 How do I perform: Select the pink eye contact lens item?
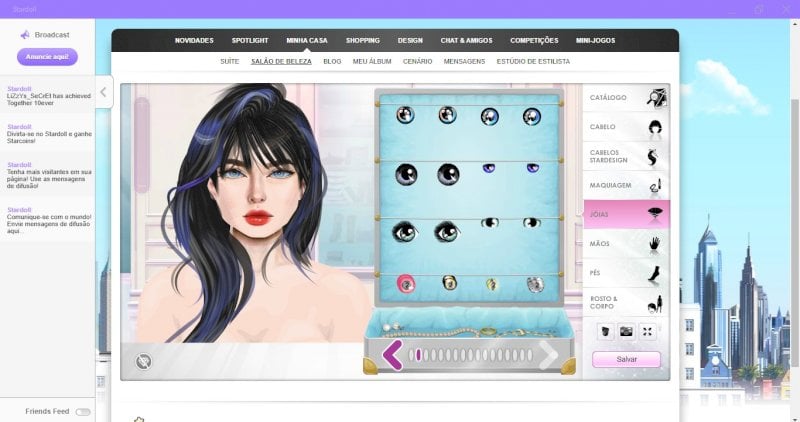(x=406, y=284)
